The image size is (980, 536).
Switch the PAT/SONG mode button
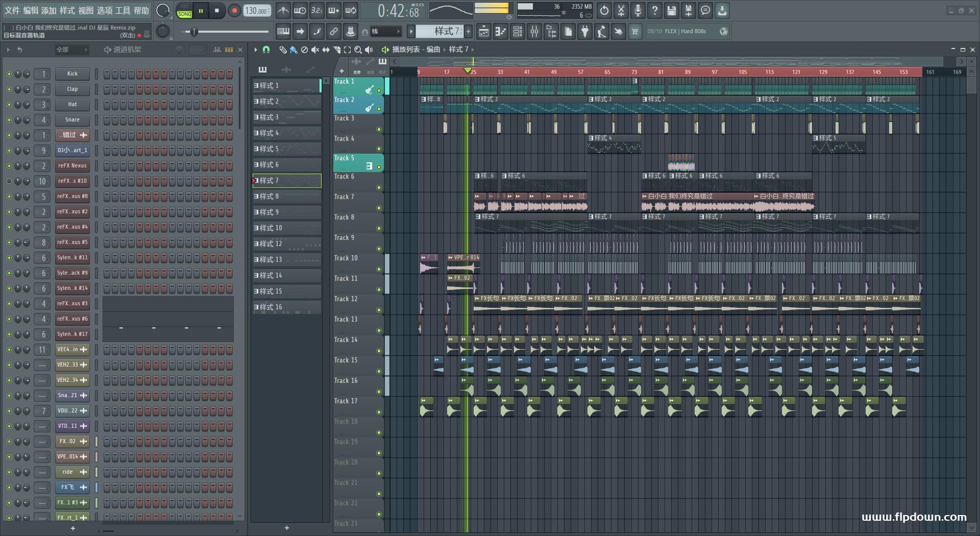tap(184, 11)
